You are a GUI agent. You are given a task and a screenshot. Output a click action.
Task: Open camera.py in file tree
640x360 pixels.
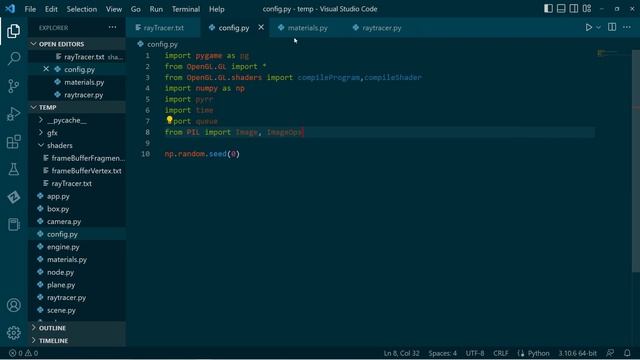(x=77, y=221)
